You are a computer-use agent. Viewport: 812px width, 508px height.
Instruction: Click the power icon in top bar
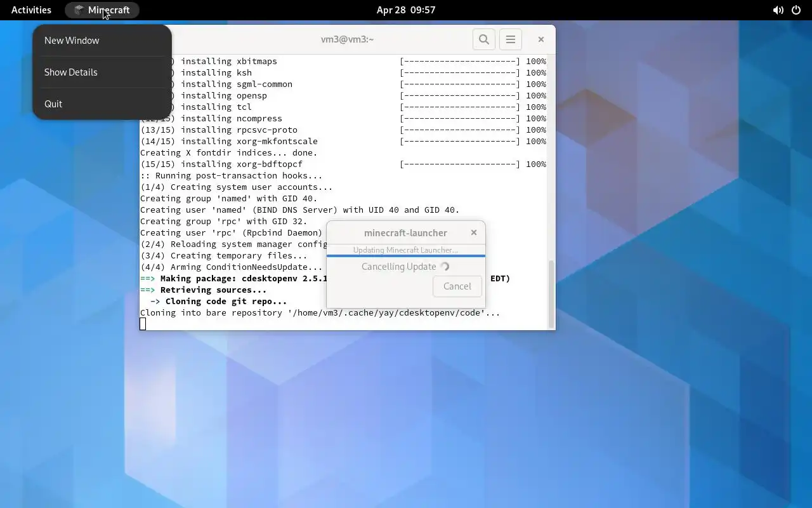pyautogui.click(x=796, y=10)
